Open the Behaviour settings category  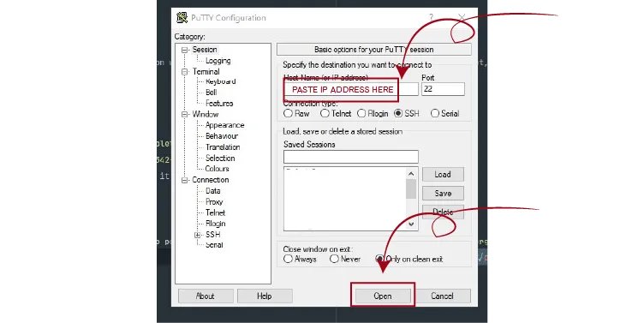coord(222,136)
